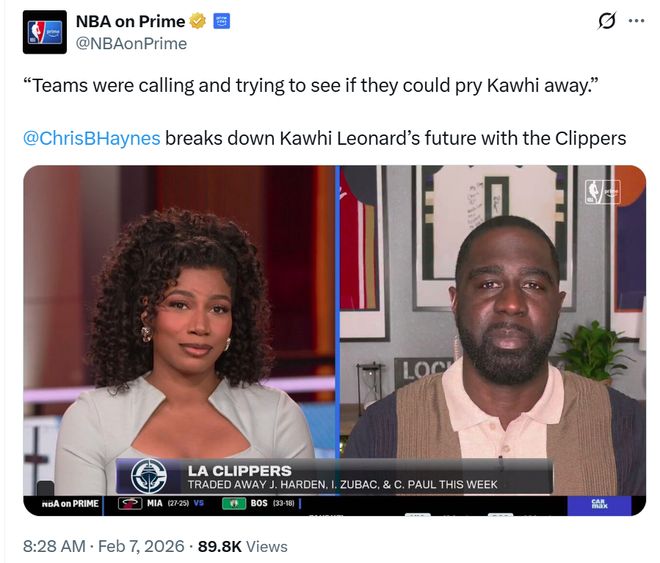Image resolution: width=660 pixels, height=563 pixels.
Task: Click the Grok slashed-circle icon
Action: [607, 21]
